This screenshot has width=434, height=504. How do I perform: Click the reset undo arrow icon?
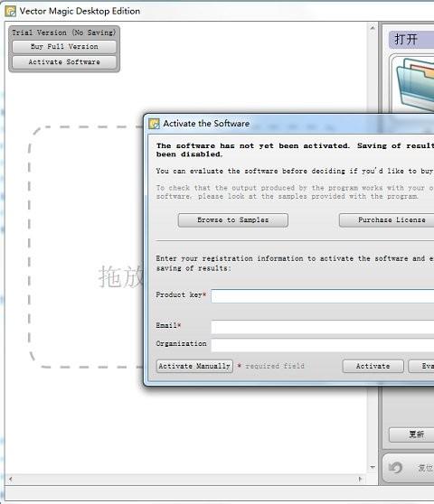point(395,467)
